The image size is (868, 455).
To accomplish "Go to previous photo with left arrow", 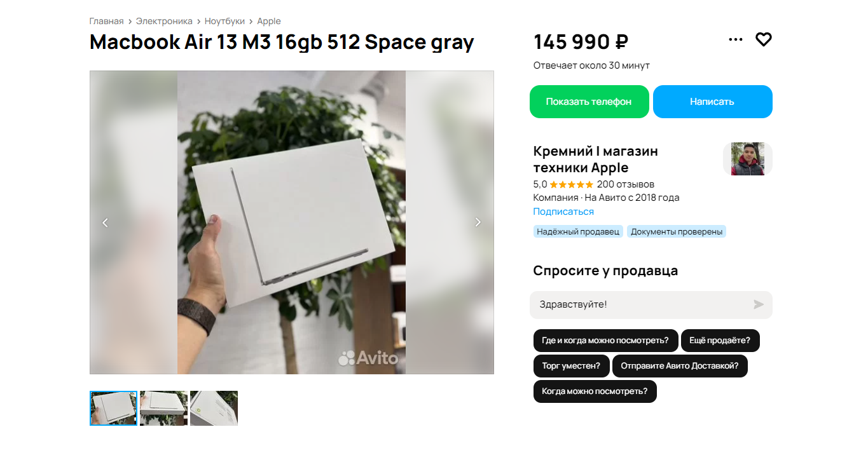I will point(106,222).
